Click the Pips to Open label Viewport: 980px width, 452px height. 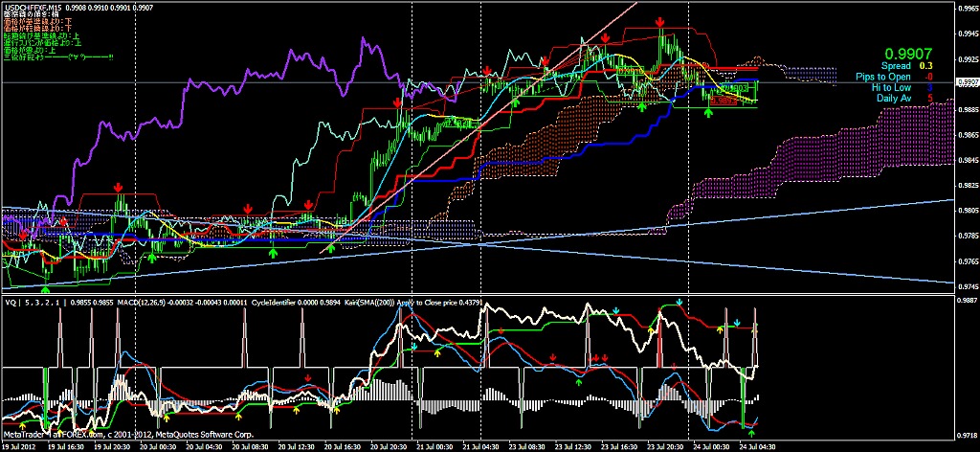pyautogui.click(x=883, y=77)
